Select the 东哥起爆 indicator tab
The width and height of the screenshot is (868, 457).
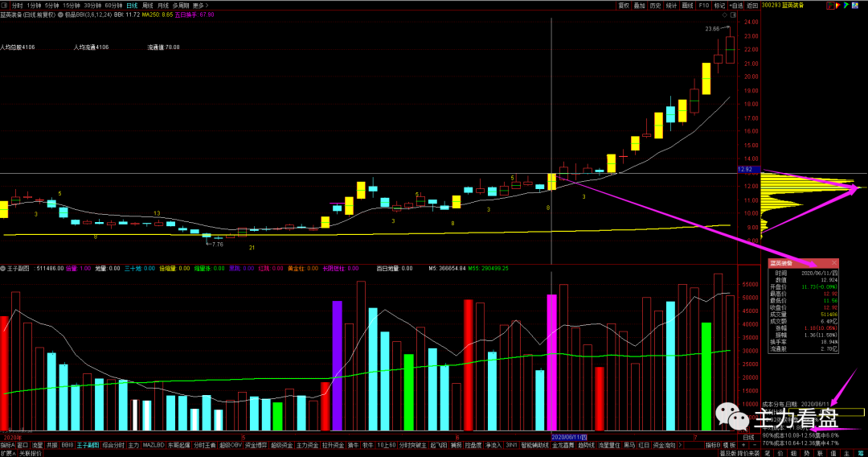(x=178, y=446)
